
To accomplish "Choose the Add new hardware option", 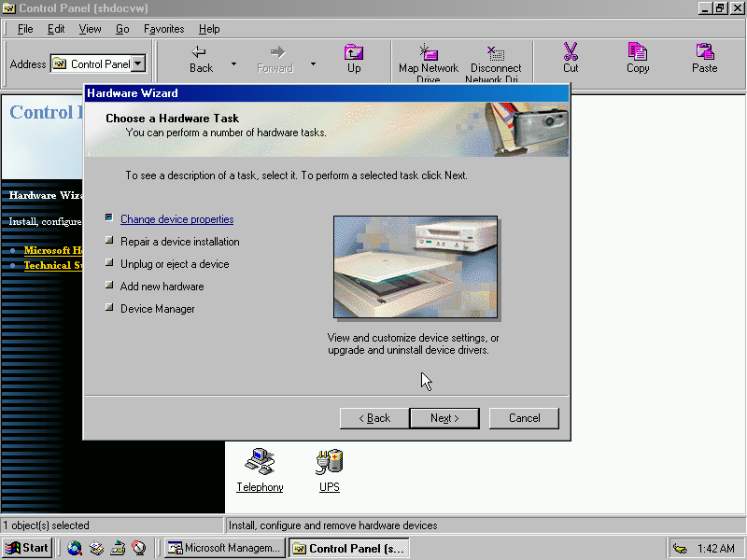I will [x=162, y=287].
